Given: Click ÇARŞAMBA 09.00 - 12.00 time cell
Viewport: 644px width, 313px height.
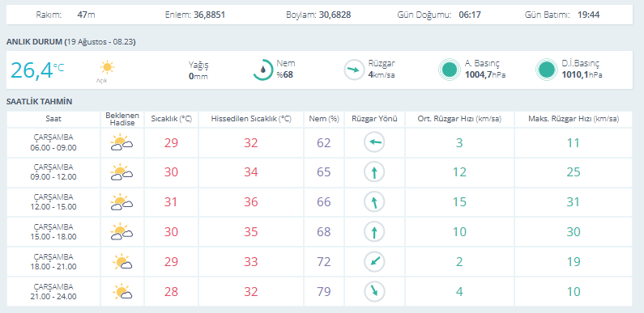Looking at the screenshot, I should (x=53, y=172).
